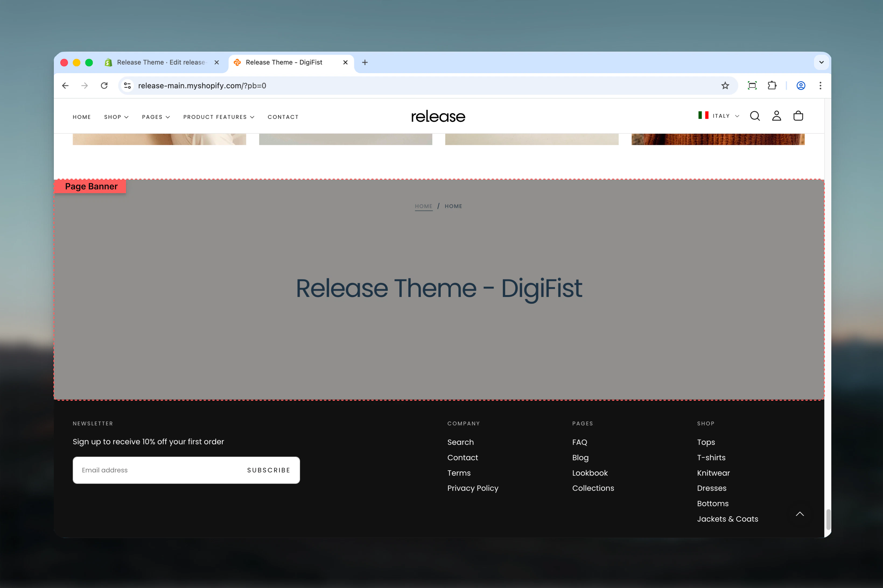Expand the Product Features nav dropdown
This screenshot has height=588, width=883.
click(x=218, y=117)
